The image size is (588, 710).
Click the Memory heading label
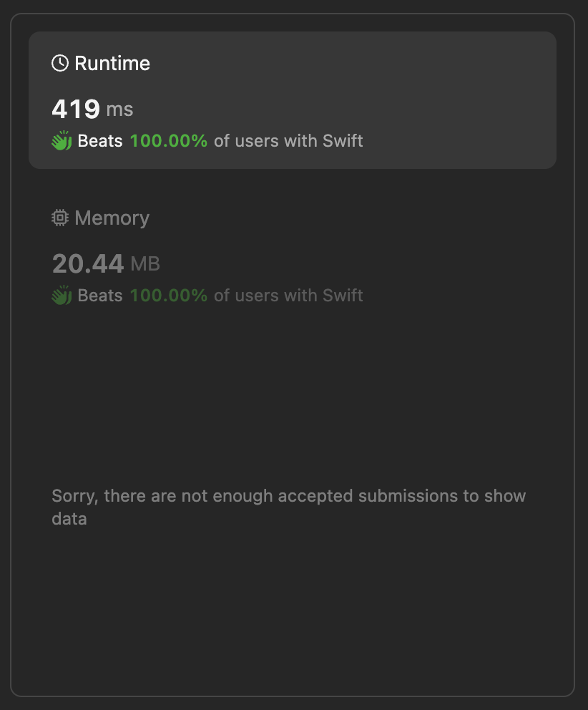tap(112, 218)
